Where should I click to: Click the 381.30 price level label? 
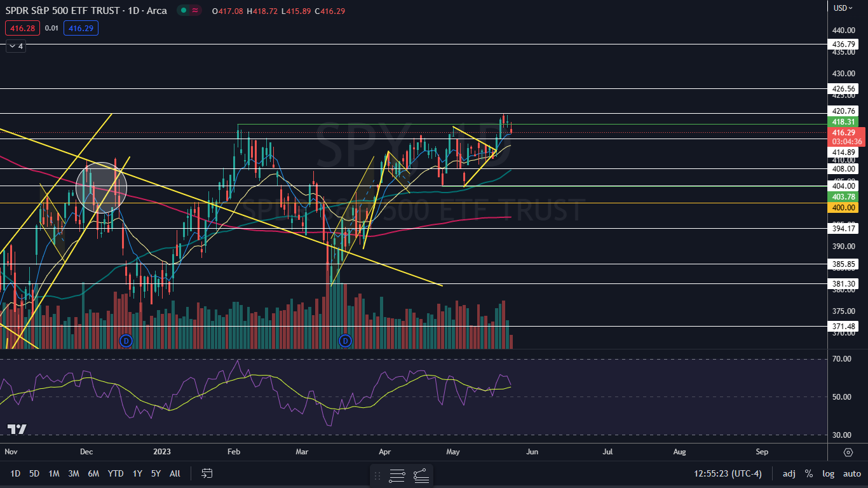coord(843,283)
